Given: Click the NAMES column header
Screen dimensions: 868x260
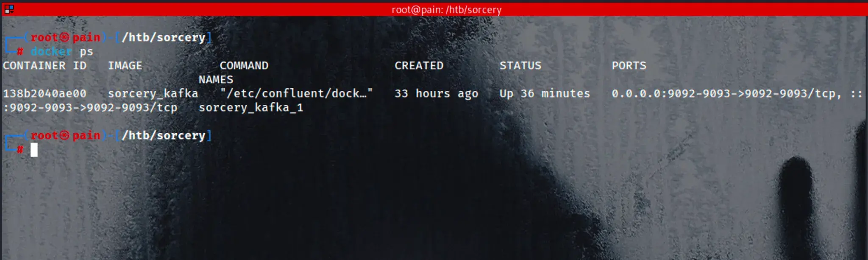Looking at the screenshot, I should (x=216, y=80).
